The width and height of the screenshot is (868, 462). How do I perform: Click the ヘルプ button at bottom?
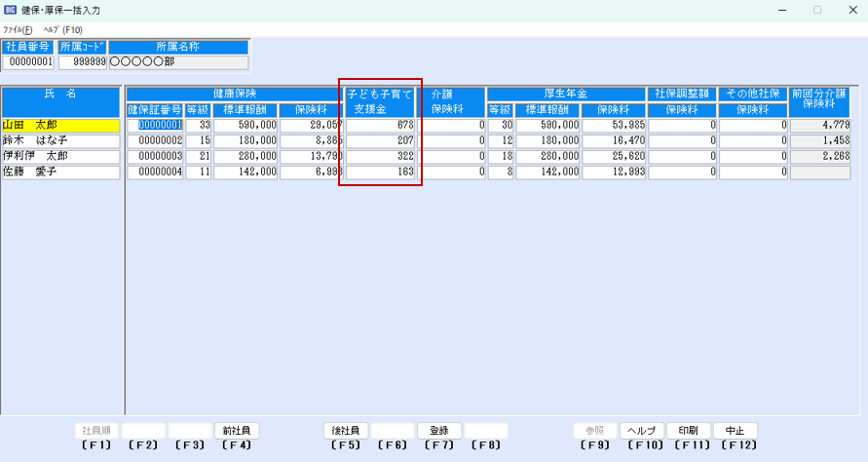[642, 431]
